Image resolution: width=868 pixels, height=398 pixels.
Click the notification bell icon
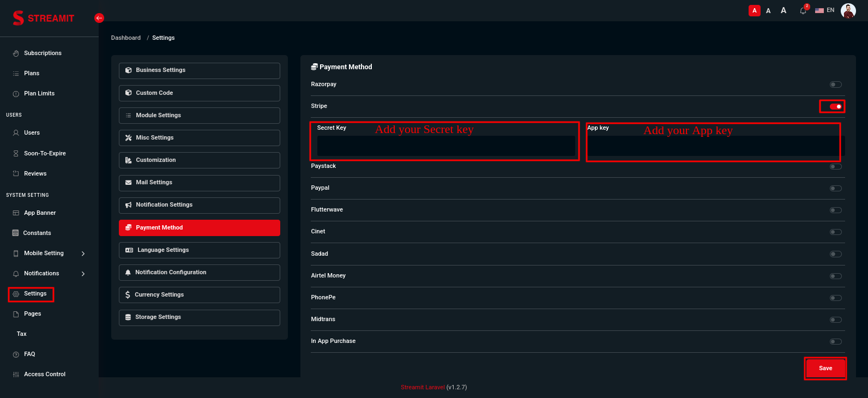pos(803,11)
